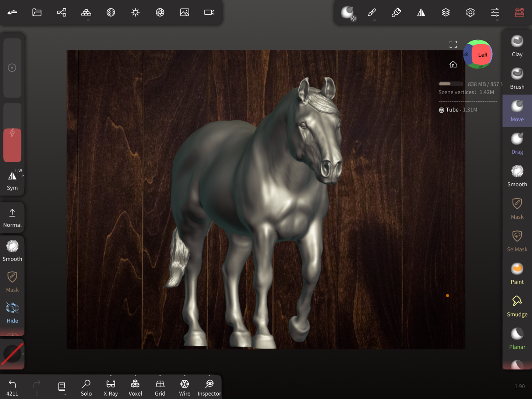Expand the Inspector options

click(x=209, y=376)
